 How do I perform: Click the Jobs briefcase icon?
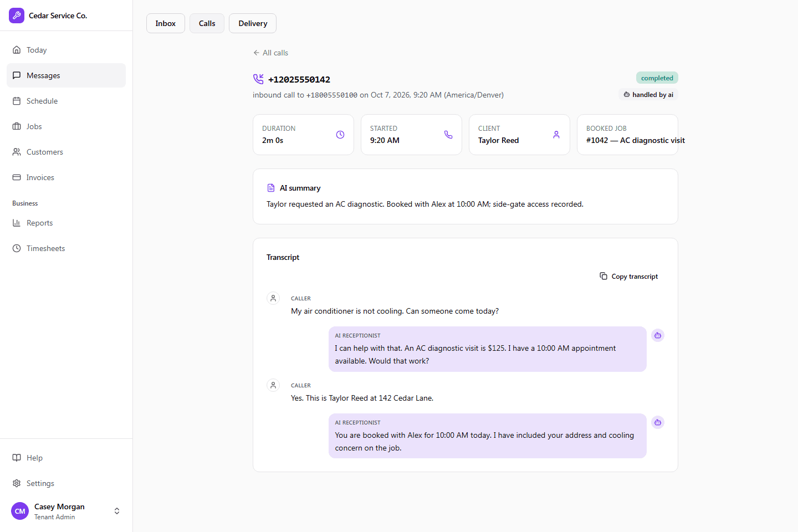17,126
